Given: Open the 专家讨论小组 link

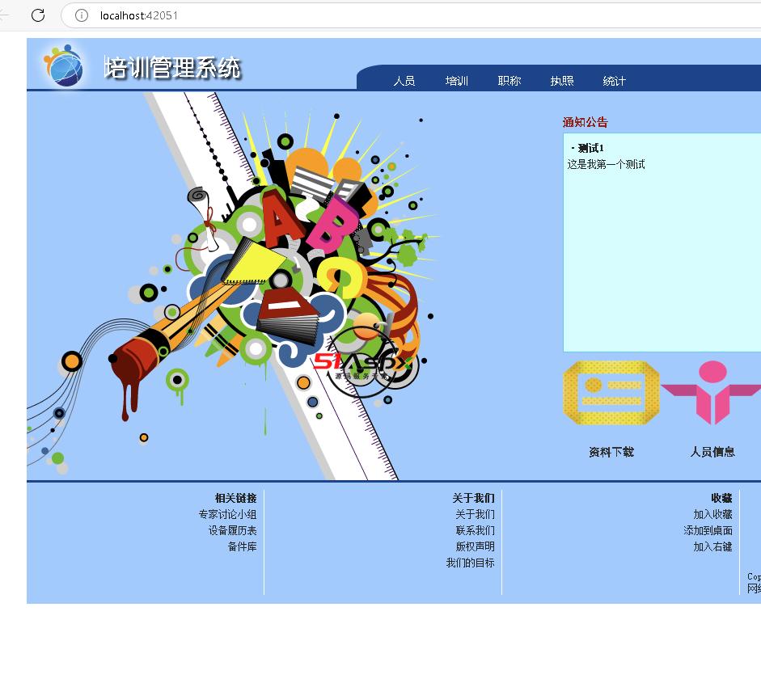Looking at the screenshot, I should pos(227,514).
